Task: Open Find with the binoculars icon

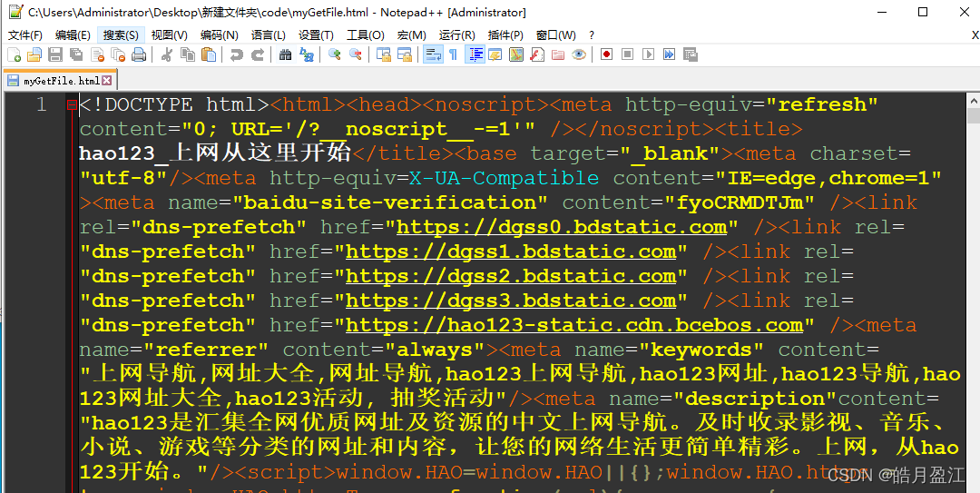Action: [x=285, y=55]
